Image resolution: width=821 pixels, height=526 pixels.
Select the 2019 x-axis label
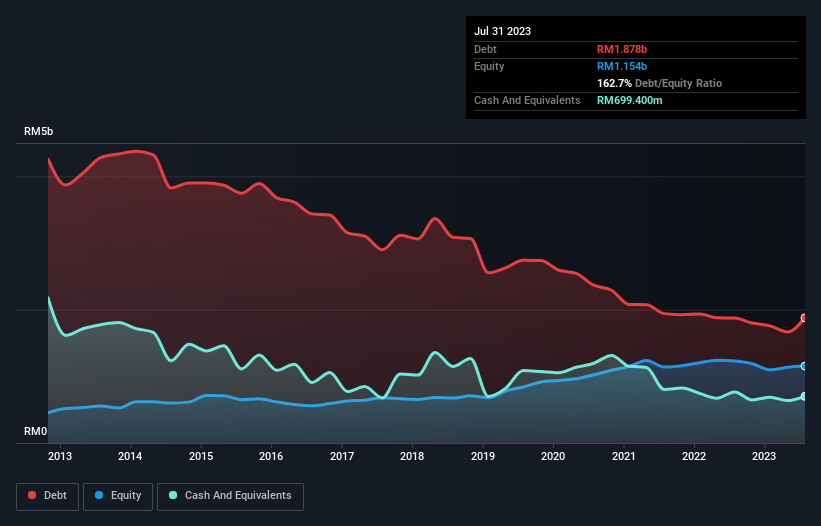tap(483, 456)
